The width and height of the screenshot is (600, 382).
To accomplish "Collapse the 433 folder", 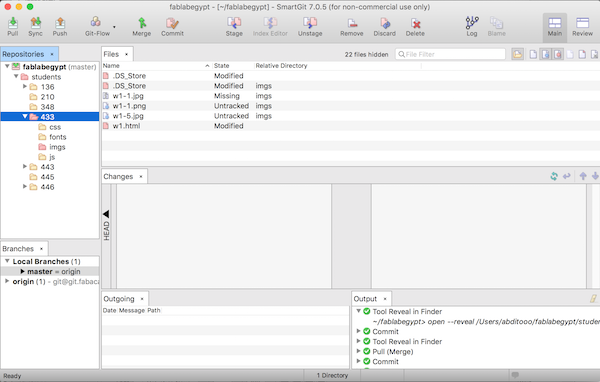I will pos(25,116).
